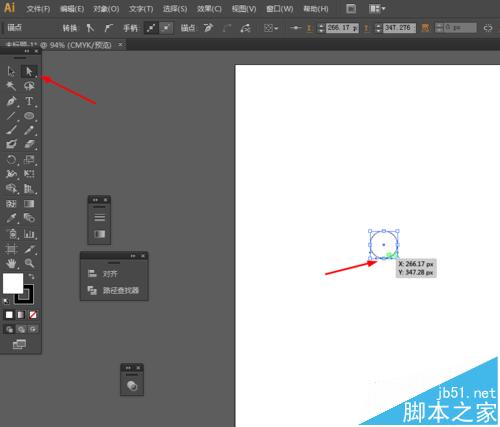Select the Mesh tool

11,203
